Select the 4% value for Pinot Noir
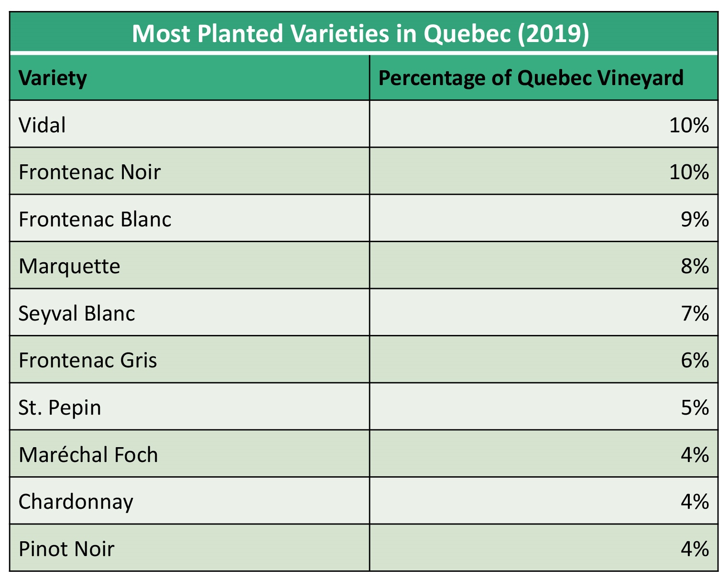 point(695,548)
